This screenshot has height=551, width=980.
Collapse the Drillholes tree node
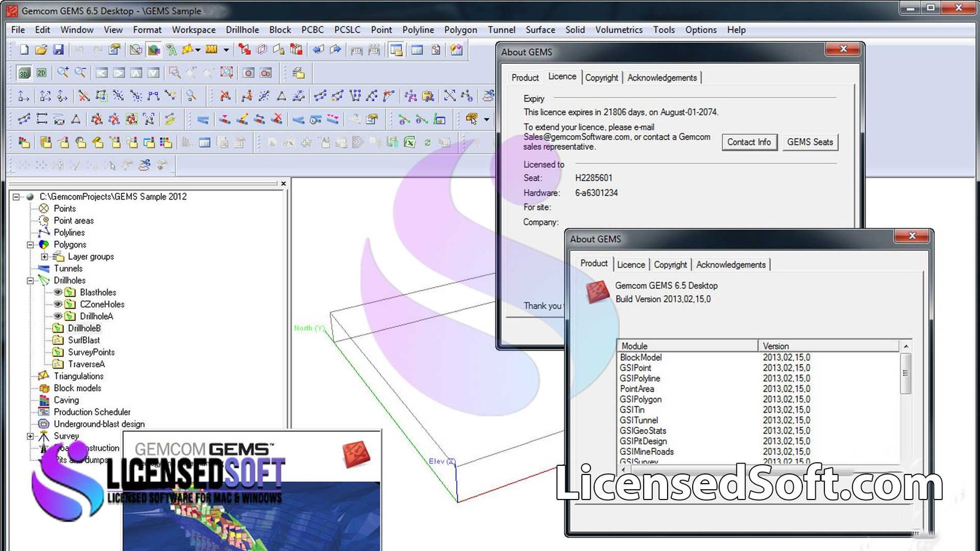tap(30, 280)
